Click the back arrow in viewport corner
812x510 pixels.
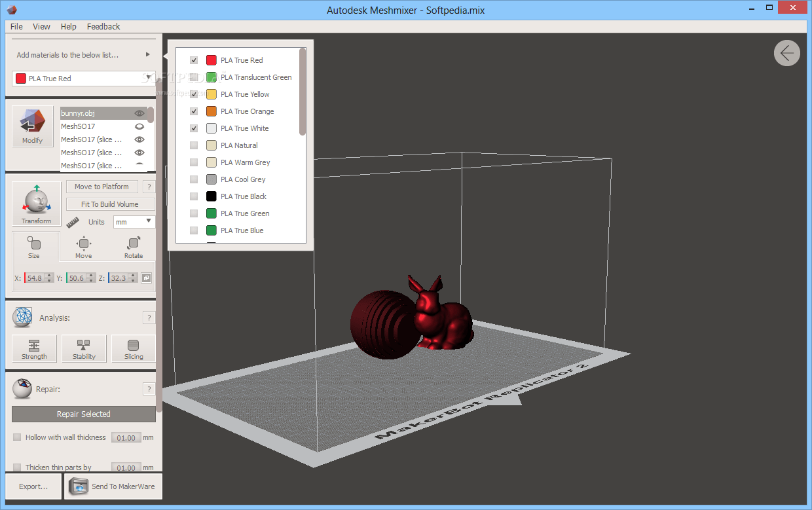click(x=786, y=53)
